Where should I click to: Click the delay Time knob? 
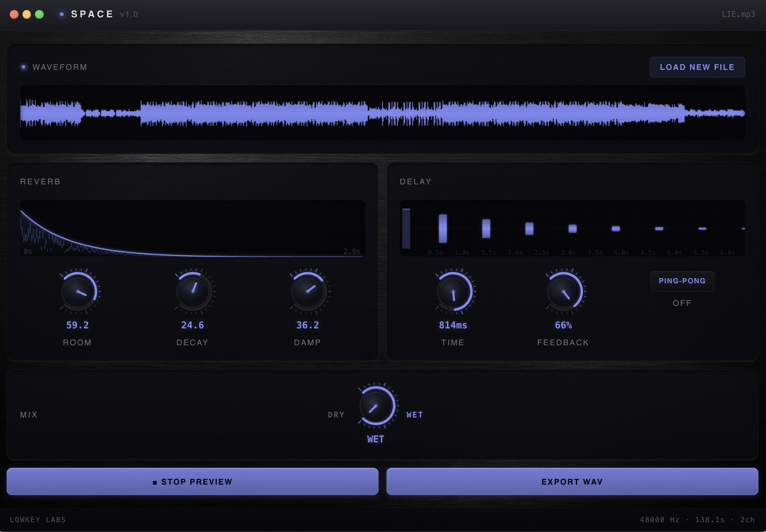pos(453,292)
